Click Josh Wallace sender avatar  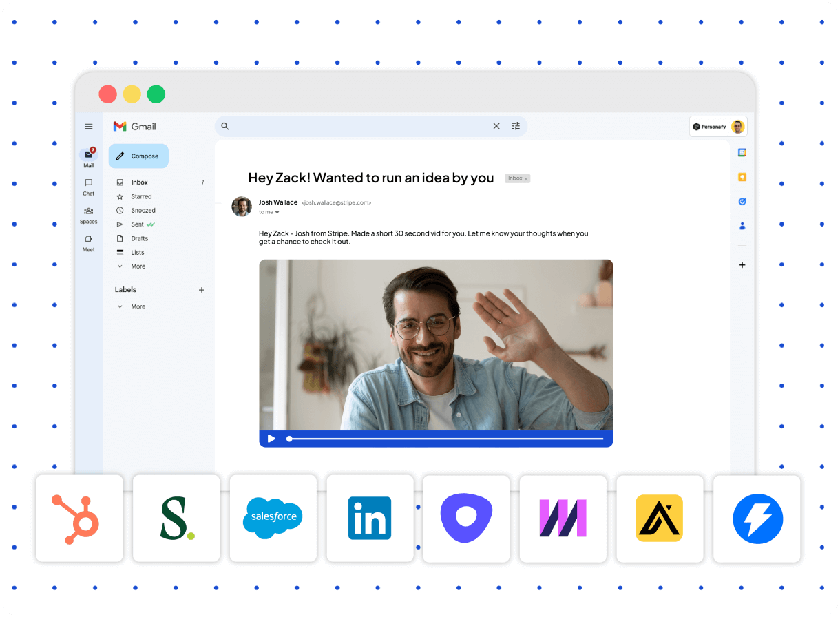pos(242,207)
